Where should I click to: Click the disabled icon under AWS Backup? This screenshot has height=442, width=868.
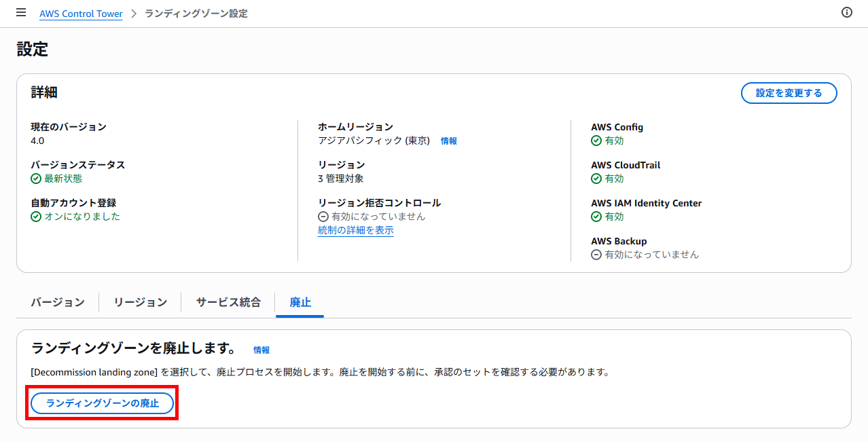pos(596,255)
